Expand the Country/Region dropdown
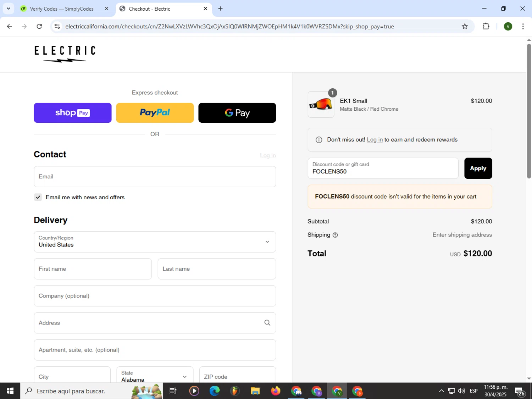532x399 pixels. pos(155,242)
